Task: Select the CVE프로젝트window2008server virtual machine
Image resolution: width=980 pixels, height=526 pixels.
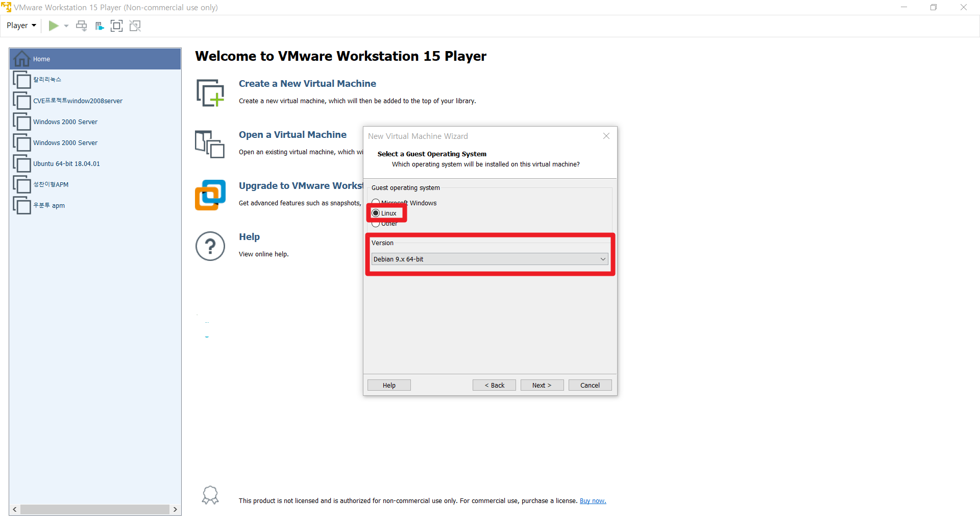Action: coord(95,101)
